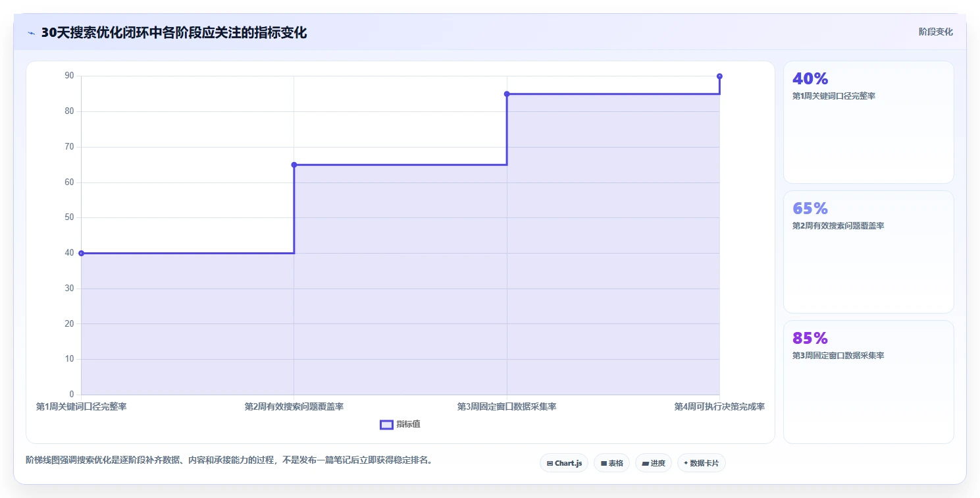Viewport: 980px width, 498px height.
Task: Click the 阶段变化 label in header
Action: point(935,32)
